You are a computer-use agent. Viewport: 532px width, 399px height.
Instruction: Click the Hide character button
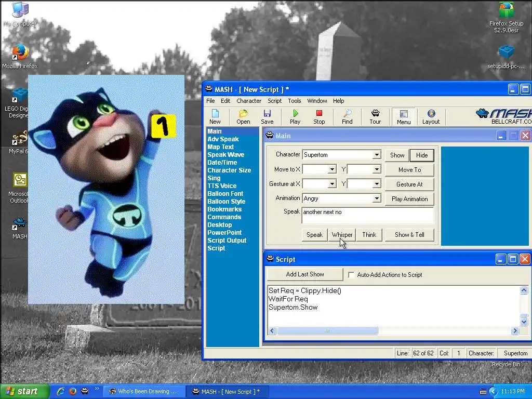(422, 155)
